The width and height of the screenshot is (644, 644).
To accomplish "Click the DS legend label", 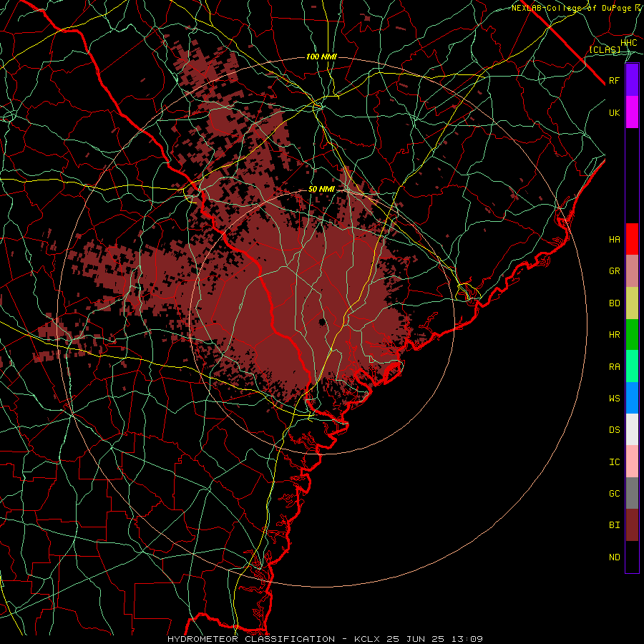I will pyautogui.click(x=615, y=430).
